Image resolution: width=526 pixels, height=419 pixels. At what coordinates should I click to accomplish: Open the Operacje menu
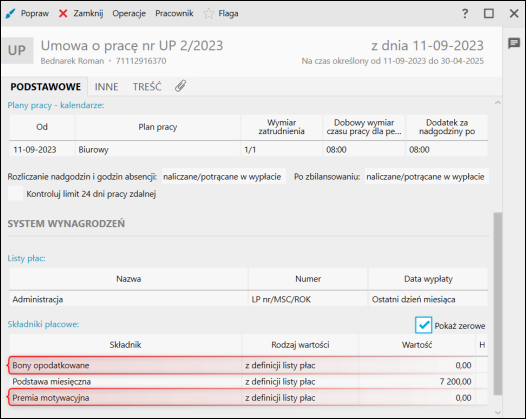pos(129,13)
